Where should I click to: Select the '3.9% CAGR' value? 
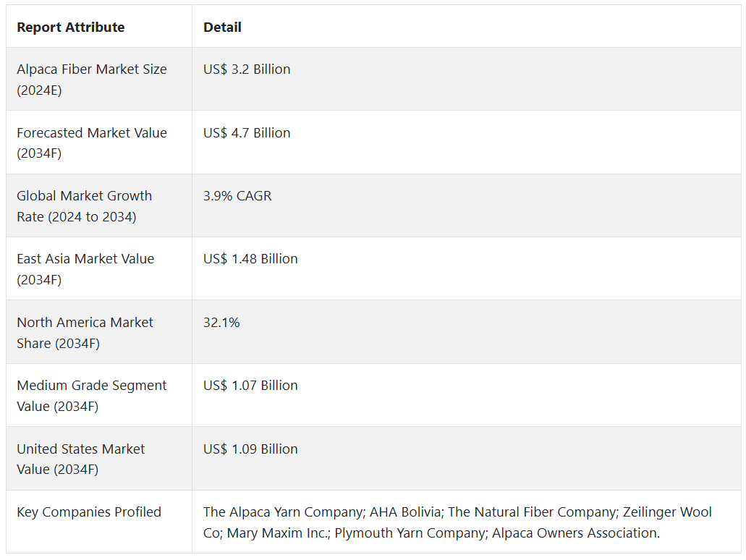pyautogui.click(x=237, y=196)
